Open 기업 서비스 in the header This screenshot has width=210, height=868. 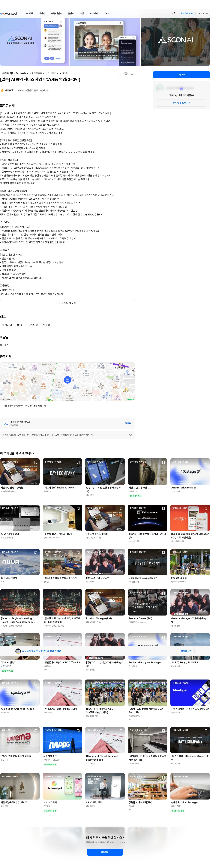[203, 13]
